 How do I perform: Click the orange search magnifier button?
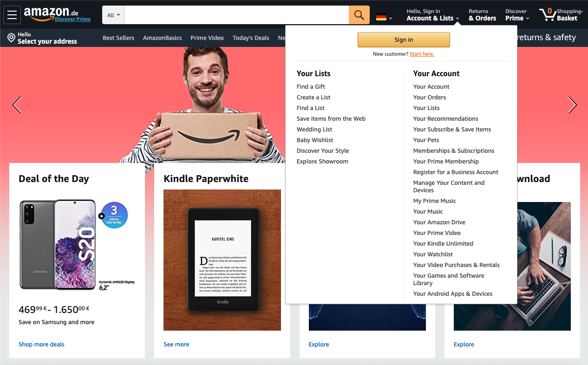pos(359,15)
